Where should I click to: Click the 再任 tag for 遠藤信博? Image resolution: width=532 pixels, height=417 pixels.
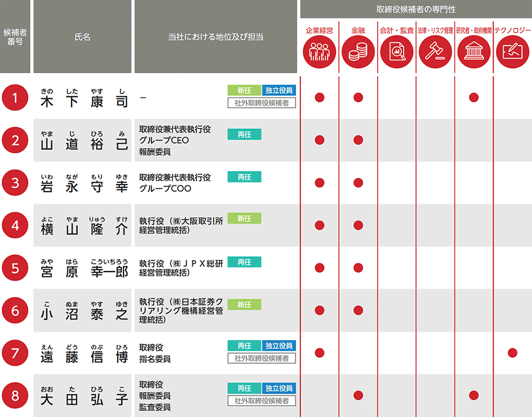[244, 345]
